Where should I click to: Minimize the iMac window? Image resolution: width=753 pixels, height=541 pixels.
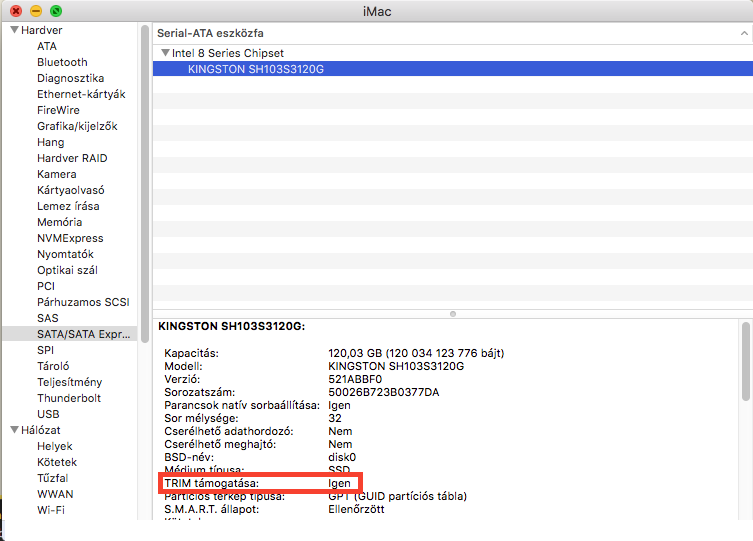[x=36, y=11]
